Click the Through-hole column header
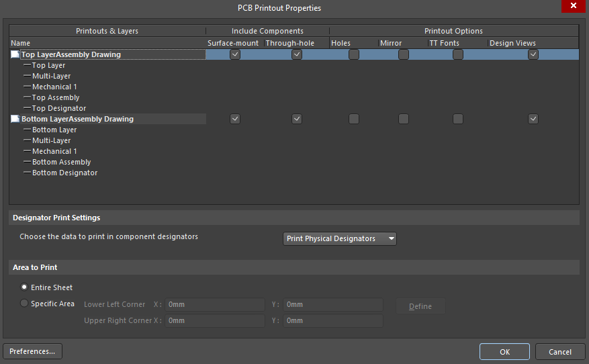Viewport: 589px width, 364px height. click(x=297, y=43)
